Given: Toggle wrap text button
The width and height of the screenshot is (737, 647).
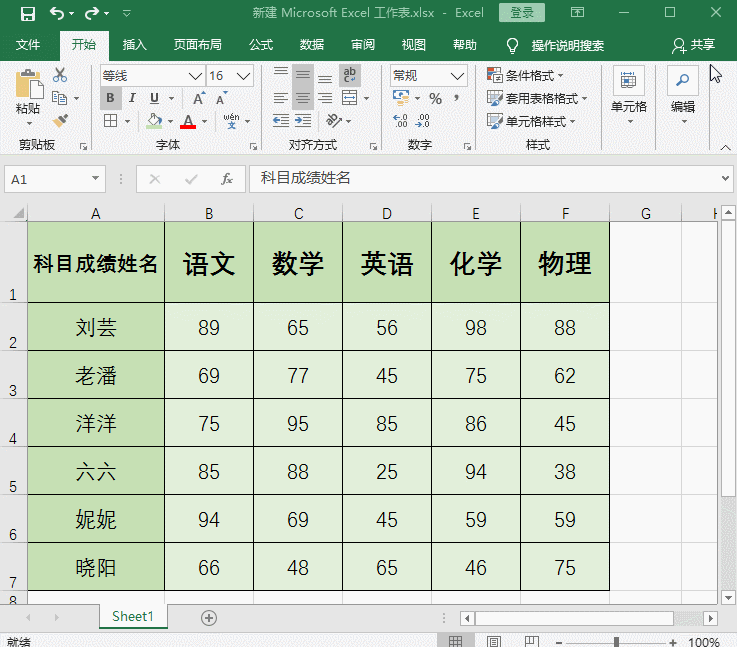Looking at the screenshot, I should pos(350,75).
